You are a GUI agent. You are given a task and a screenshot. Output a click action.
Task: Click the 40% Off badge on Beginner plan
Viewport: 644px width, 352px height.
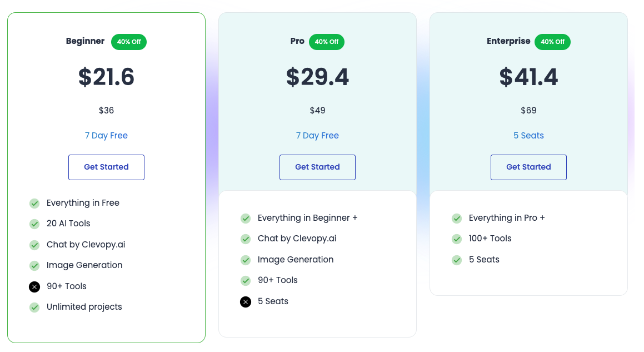128,42
